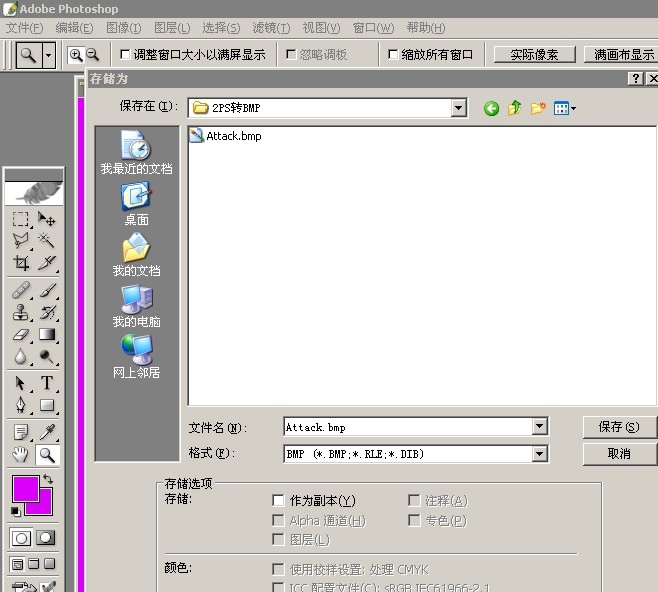Viewport: 658px width, 592px height.
Task: Open 我的电脑 location in sidebar
Action: click(x=136, y=306)
